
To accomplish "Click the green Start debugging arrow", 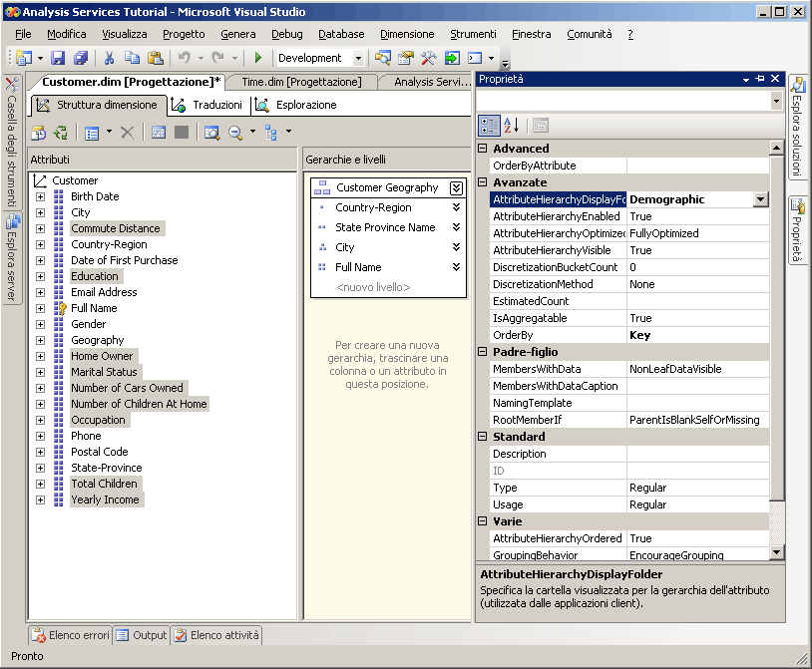I will (257, 58).
